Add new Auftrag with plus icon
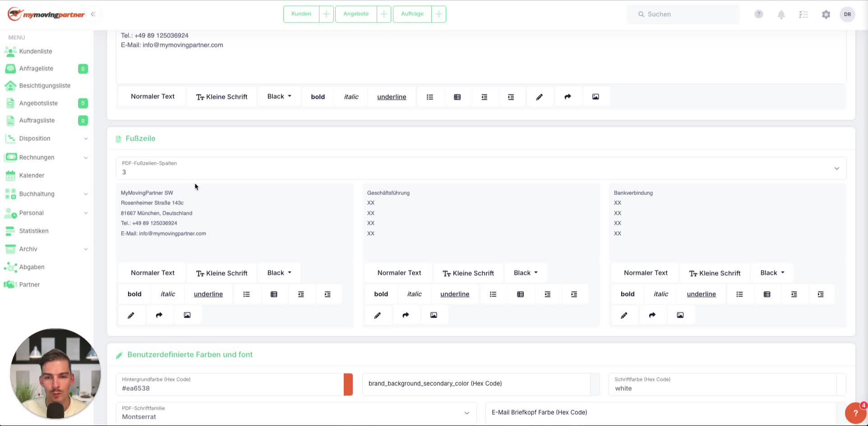Screen dimensions: 868x426 [x=439, y=14]
